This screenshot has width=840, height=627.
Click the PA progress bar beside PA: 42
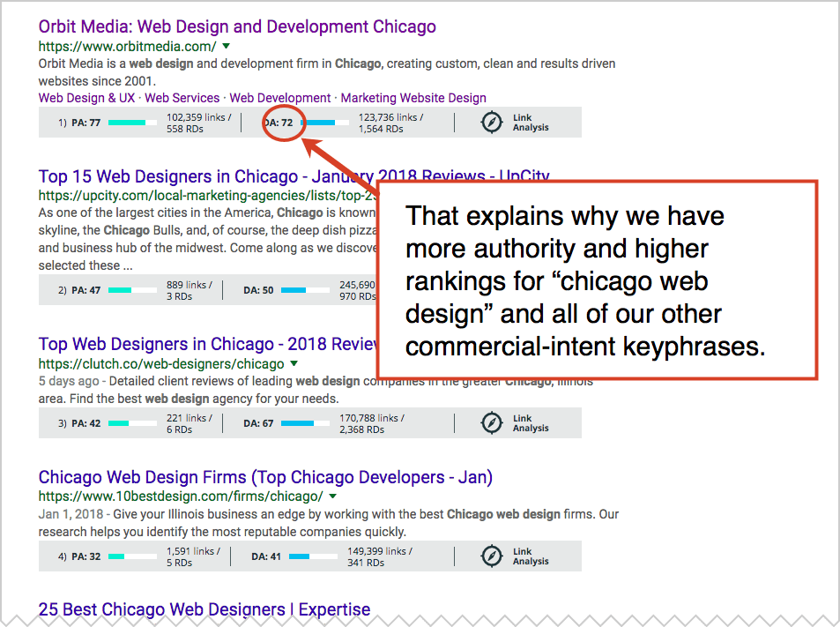132,423
